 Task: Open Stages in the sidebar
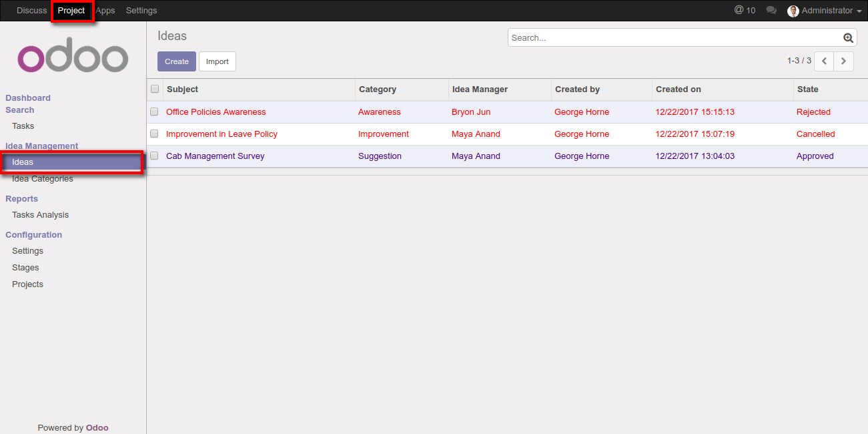[x=25, y=268]
